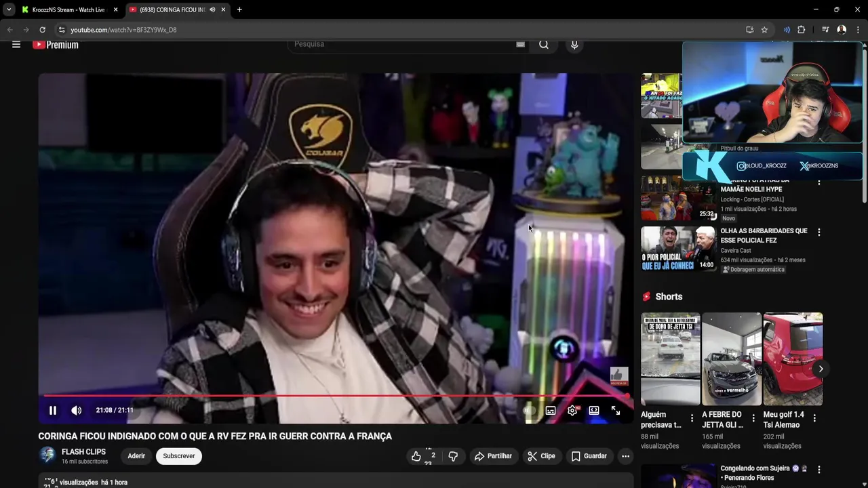
Task: Bookmark this page with star icon
Action: coord(764,30)
